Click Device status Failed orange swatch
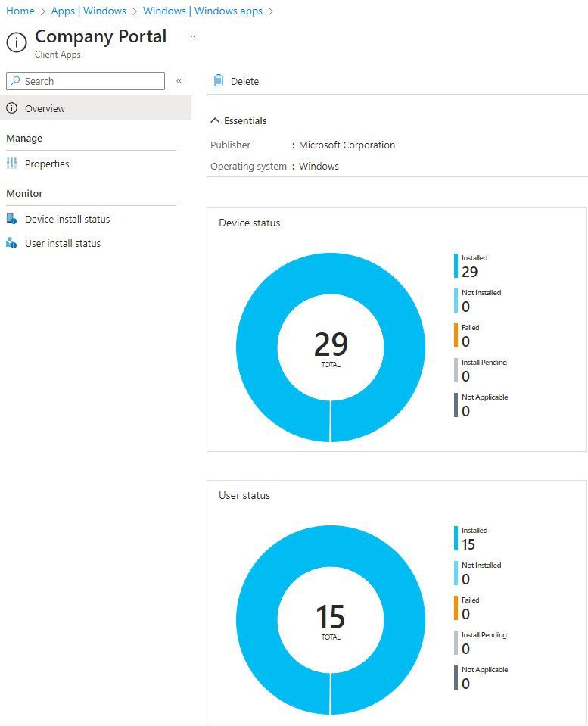This screenshot has height=726, width=588. pyautogui.click(x=456, y=335)
